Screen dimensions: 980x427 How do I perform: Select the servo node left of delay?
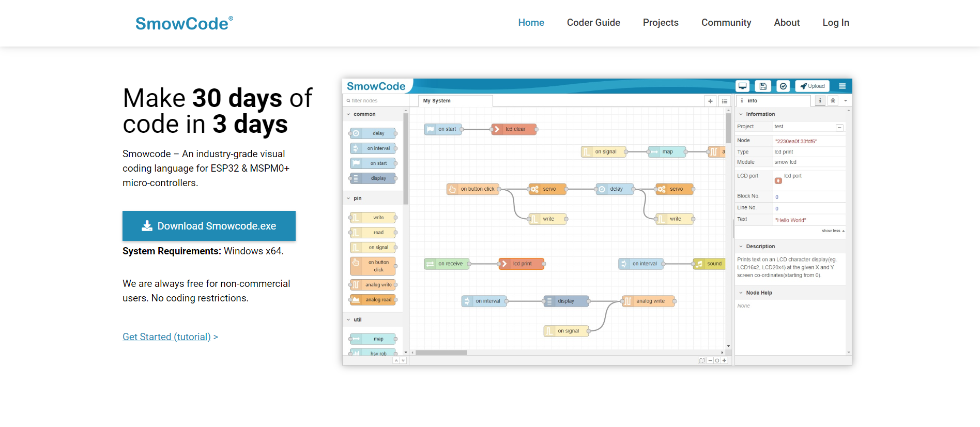pos(548,189)
